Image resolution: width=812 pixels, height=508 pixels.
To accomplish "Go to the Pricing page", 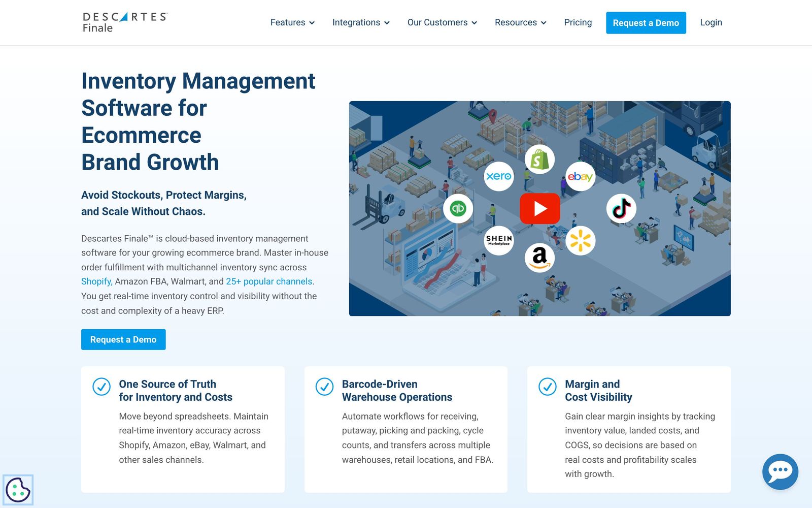I will coord(578,22).
